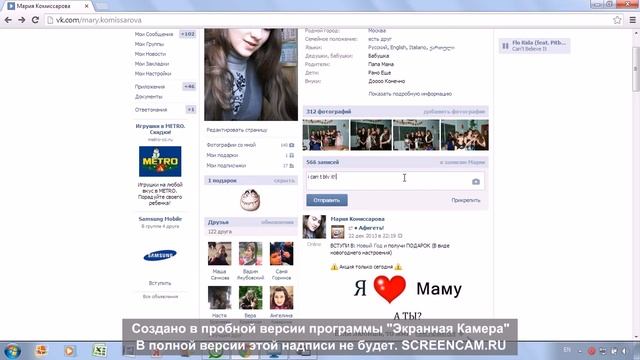The height and width of the screenshot is (360, 640).
Task: Open Мои Группы in the sidebar
Action: (x=149, y=44)
